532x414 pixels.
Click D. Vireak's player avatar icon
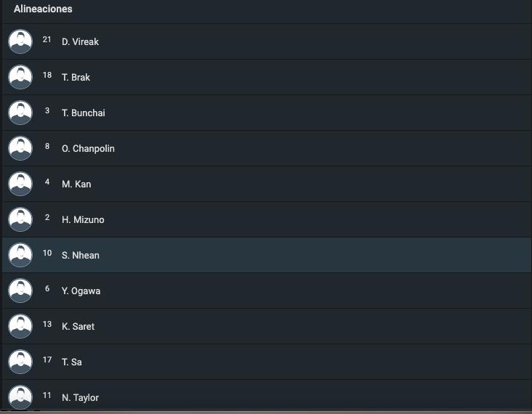(x=20, y=41)
